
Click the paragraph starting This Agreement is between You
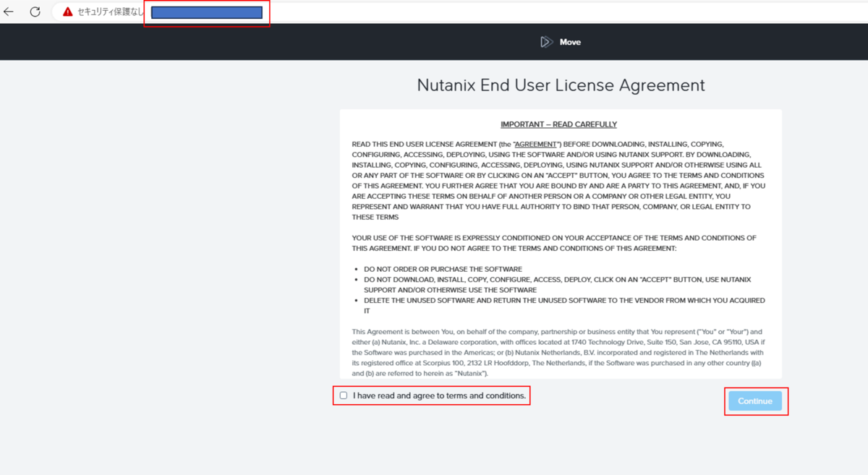click(558, 353)
